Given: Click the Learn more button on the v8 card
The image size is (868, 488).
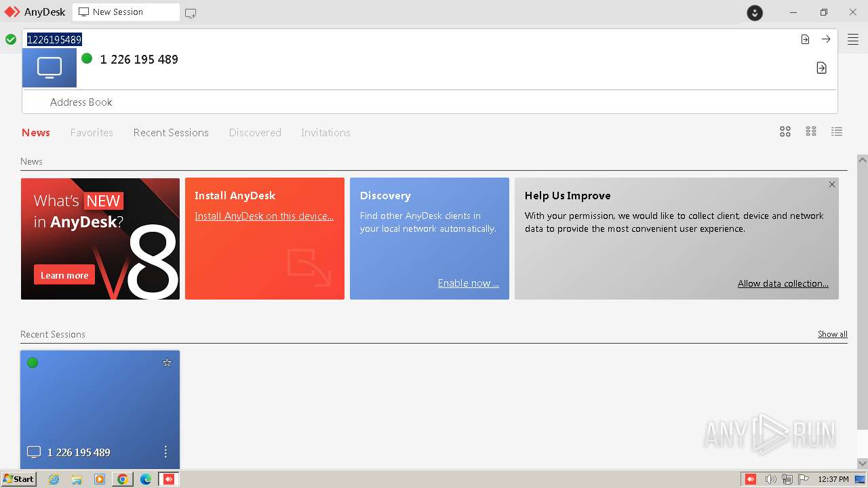Looking at the screenshot, I should coord(64,275).
